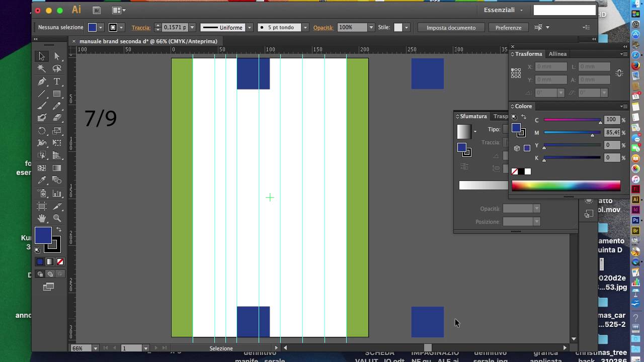The height and width of the screenshot is (362, 644).
Task: Select the Pen tool
Action: pos(42,81)
